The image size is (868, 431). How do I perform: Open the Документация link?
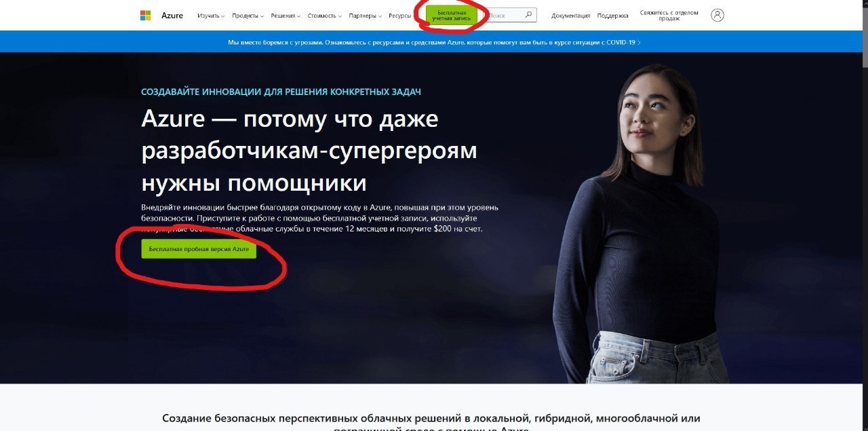coord(570,16)
